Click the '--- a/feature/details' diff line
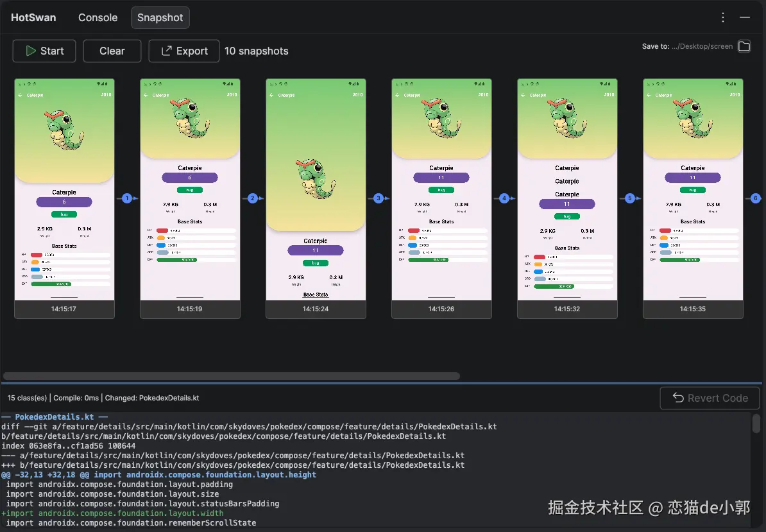This screenshot has height=532, width=766. [x=233, y=455]
